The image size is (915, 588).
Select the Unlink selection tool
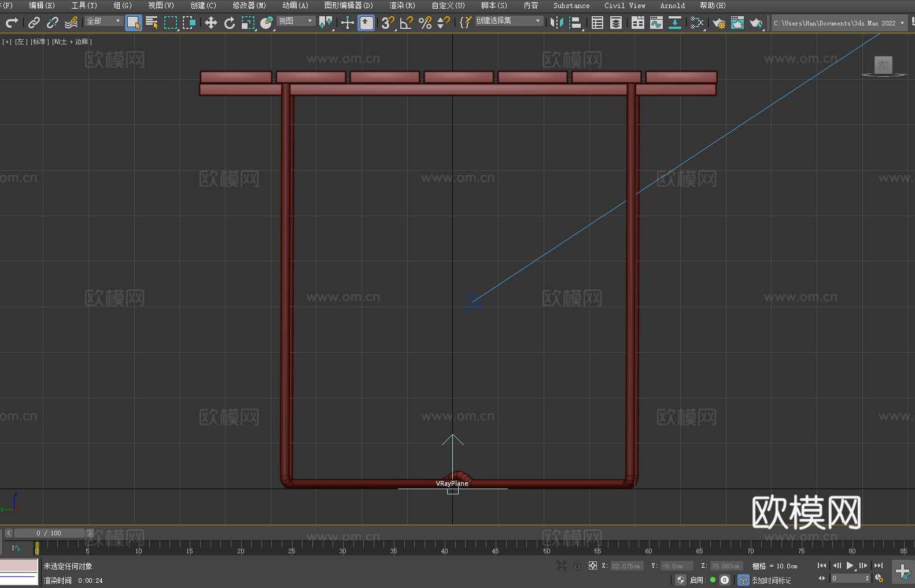(x=53, y=23)
